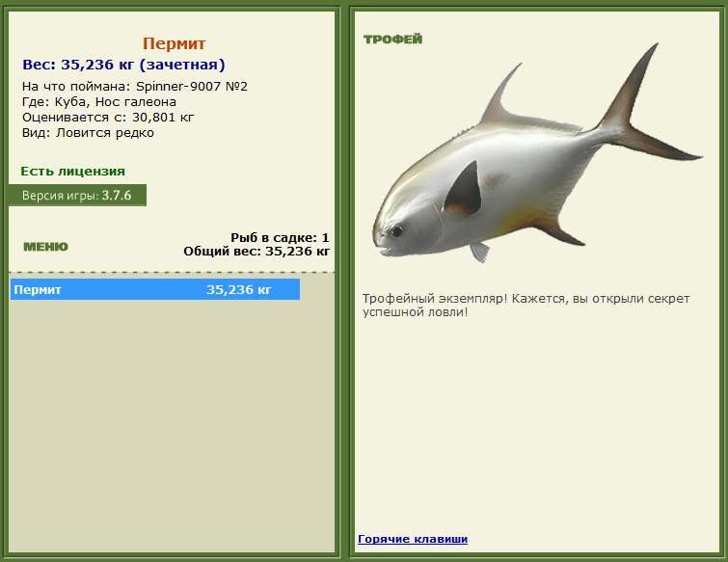Screen dimensions: 728x562
Task: Click the ТРОФЕЙ heading label
Action: pyautogui.click(x=392, y=40)
